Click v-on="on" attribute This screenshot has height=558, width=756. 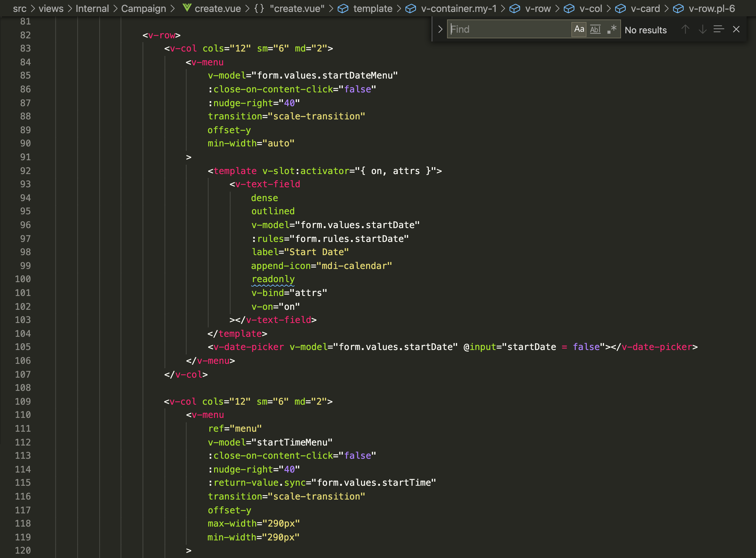276,307
